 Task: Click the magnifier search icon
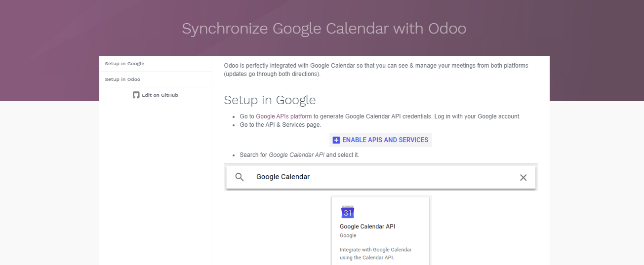(240, 177)
